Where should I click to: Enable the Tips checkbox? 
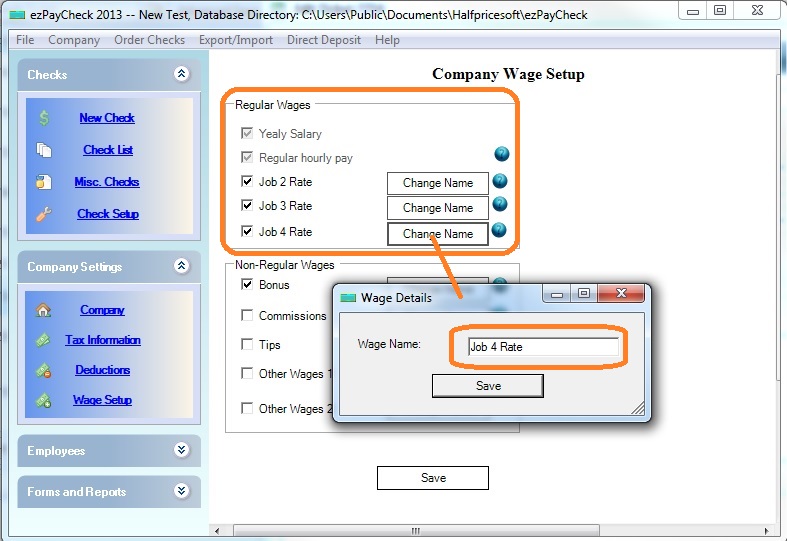pyautogui.click(x=247, y=344)
